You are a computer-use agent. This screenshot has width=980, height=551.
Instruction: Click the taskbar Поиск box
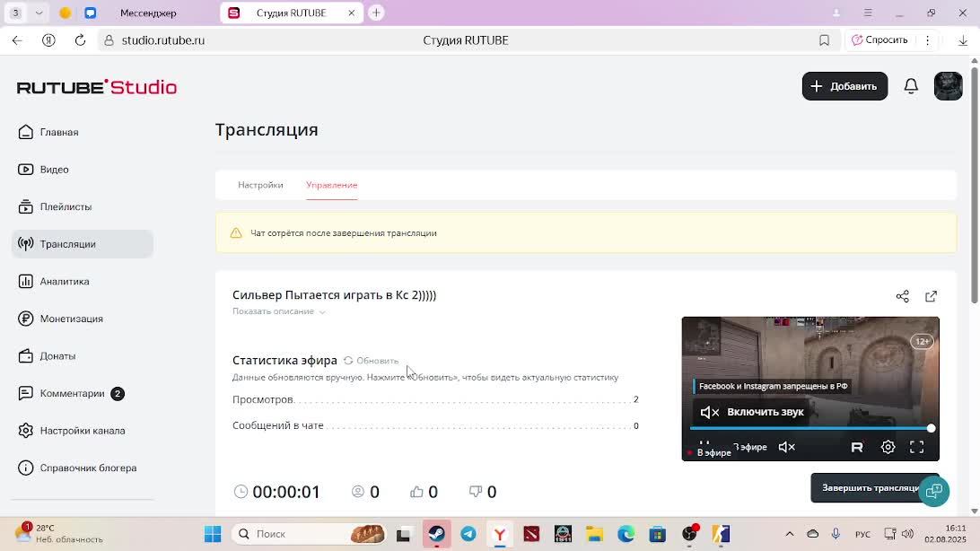point(309,534)
